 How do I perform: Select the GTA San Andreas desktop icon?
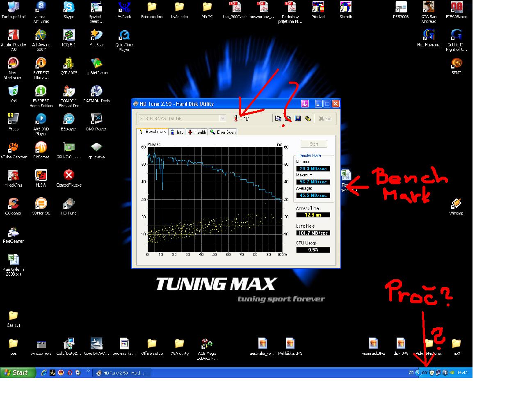pos(429,12)
